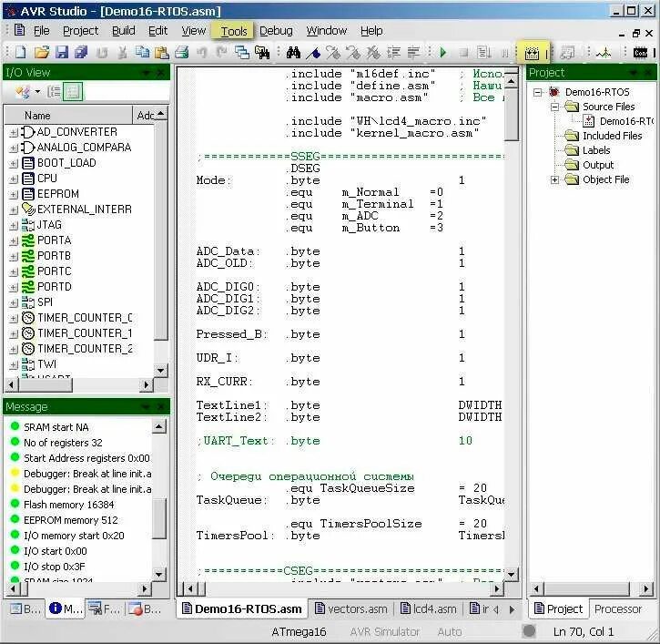Viewport: 660px width, 644px height.
Task: Click the cascading windows toolbar icon
Action: click(242, 52)
